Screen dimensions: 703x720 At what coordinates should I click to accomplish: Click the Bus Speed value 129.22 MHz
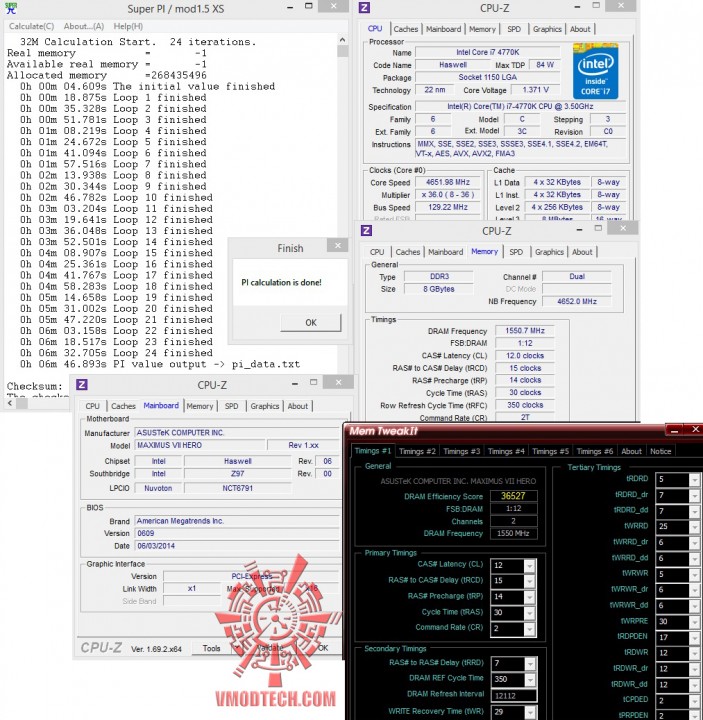click(448, 207)
